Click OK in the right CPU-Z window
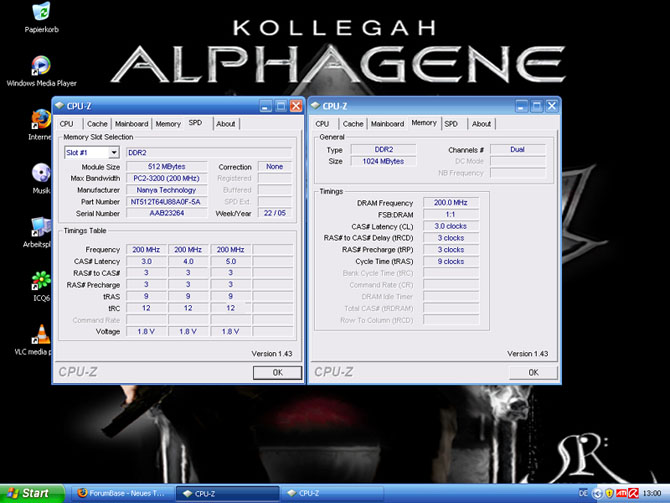670x503 pixels. (x=533, y=373)
